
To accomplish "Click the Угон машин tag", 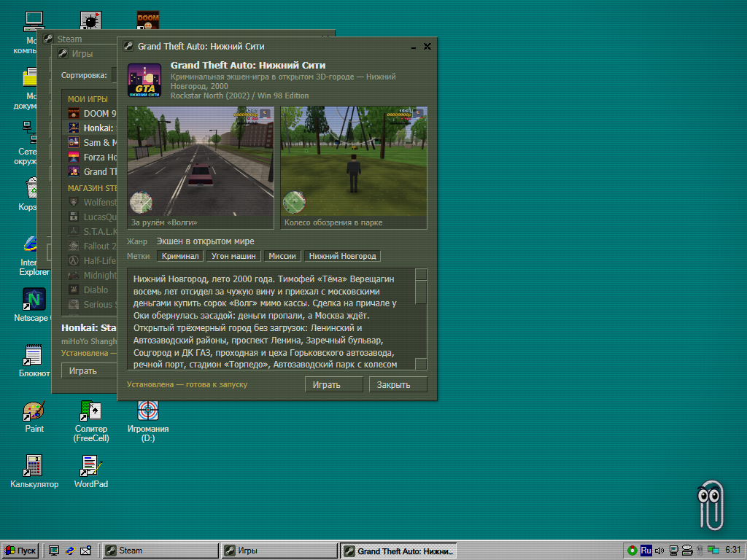I will tap(233, 256).
